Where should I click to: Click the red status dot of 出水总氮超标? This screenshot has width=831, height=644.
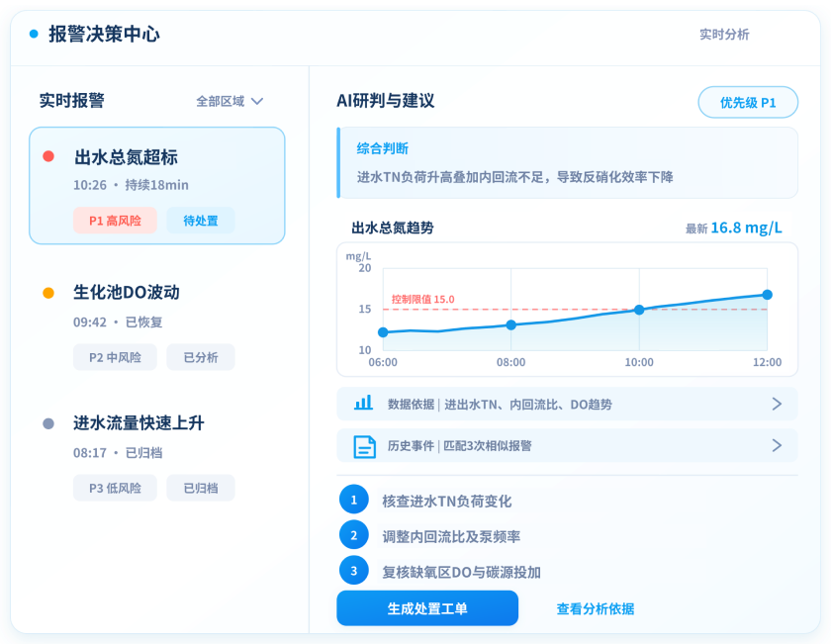48,156
